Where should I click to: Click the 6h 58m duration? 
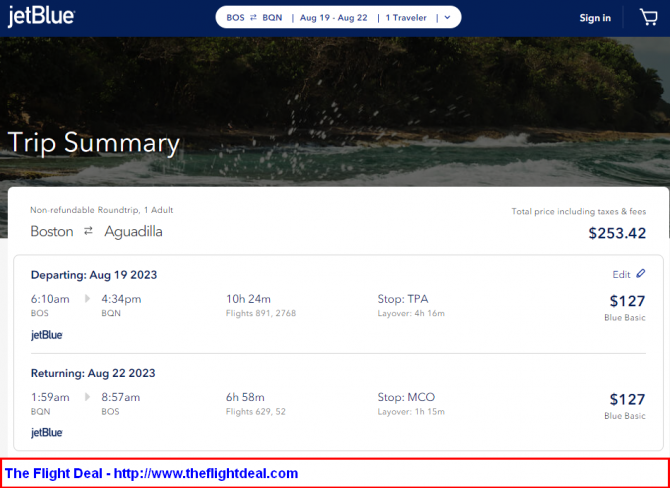[245, 397]
